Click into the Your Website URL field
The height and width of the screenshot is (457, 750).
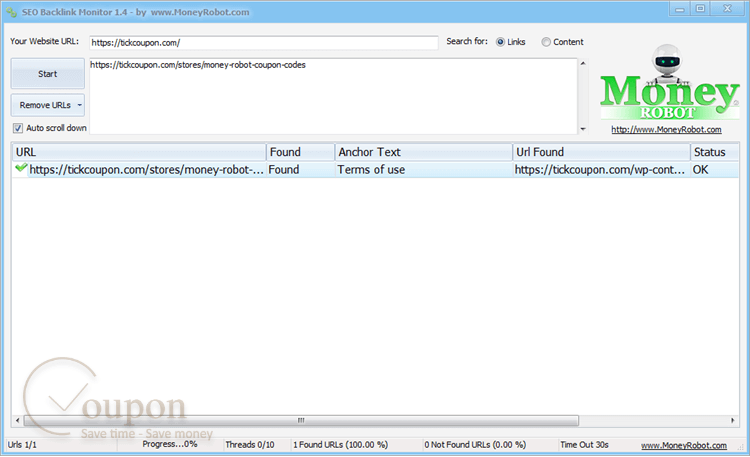tap(264, 43)
